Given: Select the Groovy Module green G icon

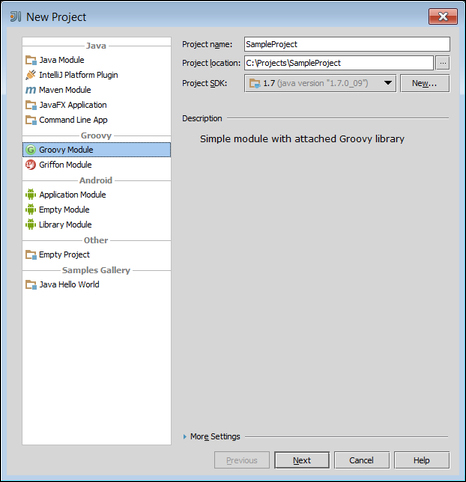Looking at the screenshot, I should tap(31, 150).
